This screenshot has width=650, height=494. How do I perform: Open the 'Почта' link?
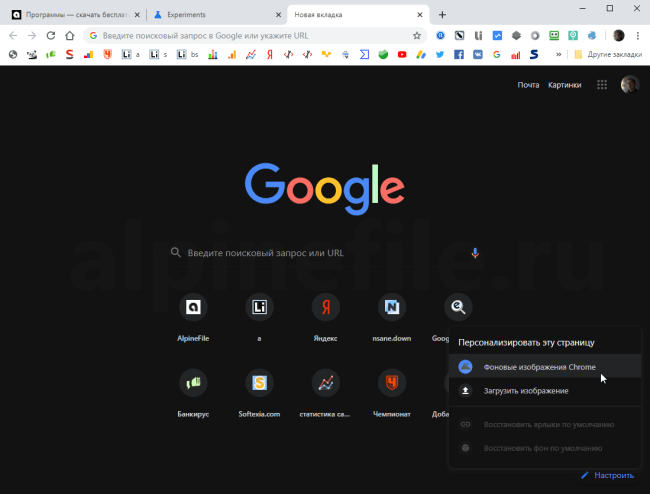(528, 85)
